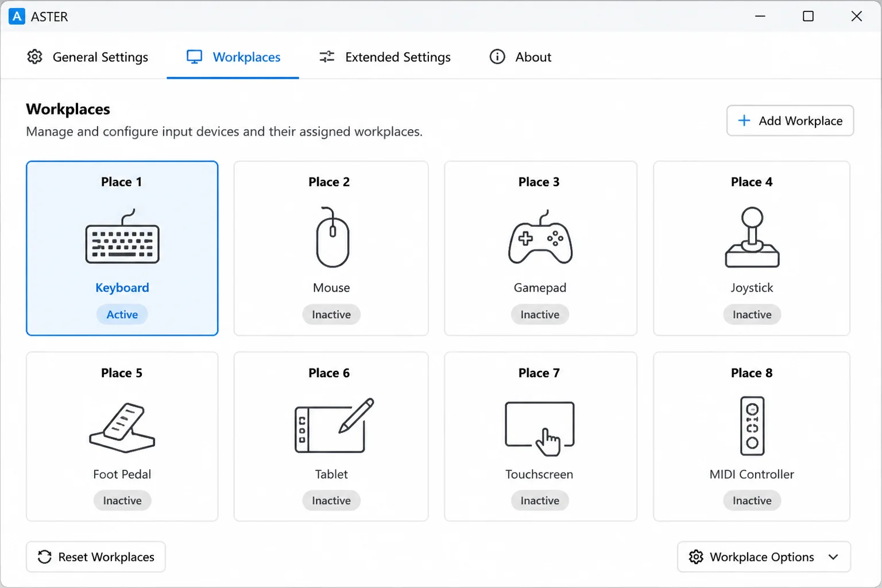Click the Place 2 title

(x=329, y=182)
